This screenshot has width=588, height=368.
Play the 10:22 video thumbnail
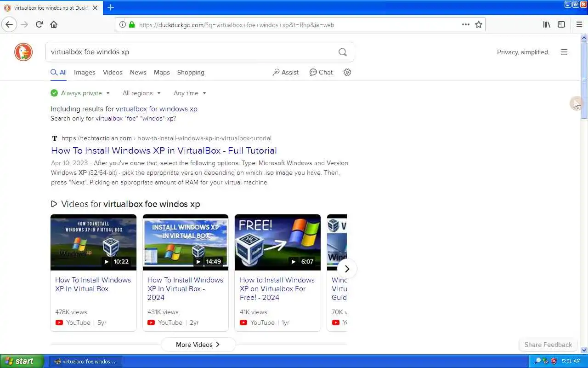(x=93, y=242)
